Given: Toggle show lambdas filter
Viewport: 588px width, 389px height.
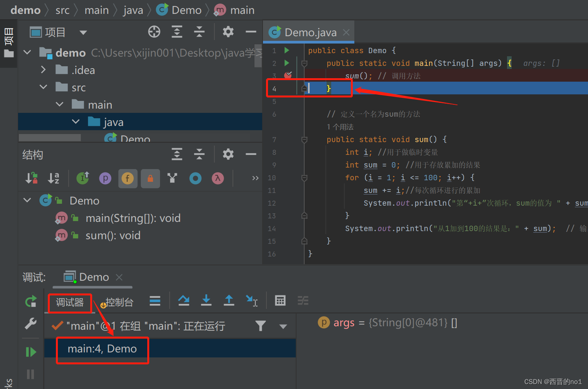Looking at the screenshot, I should (218, 178).
